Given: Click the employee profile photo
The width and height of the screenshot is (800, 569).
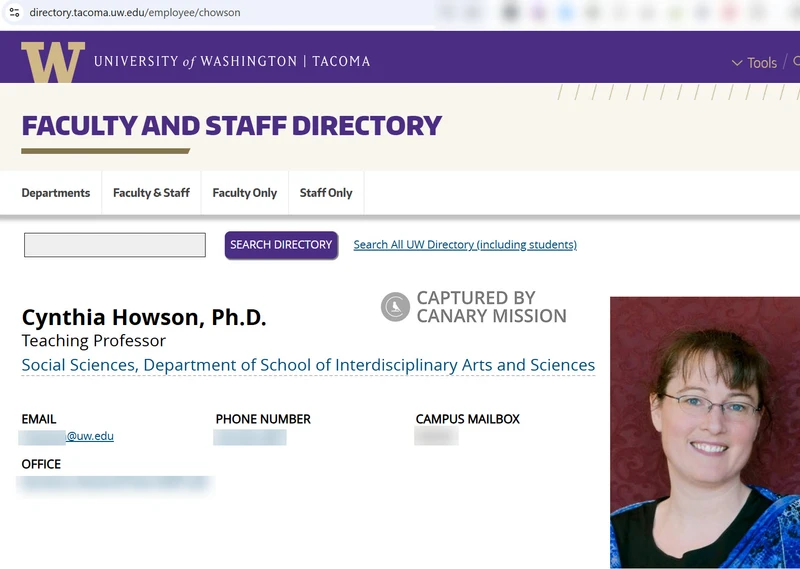Looking at the screenshot, I should [704, 432].
